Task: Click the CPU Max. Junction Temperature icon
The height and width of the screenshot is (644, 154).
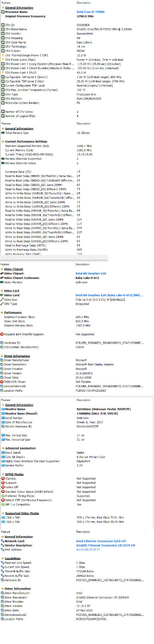Action: [3, 90]
